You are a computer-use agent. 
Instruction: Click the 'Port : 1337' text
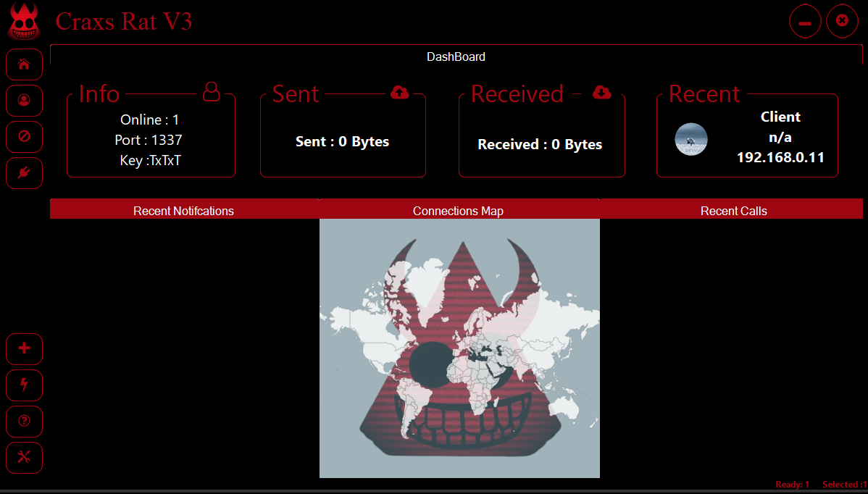149,140
